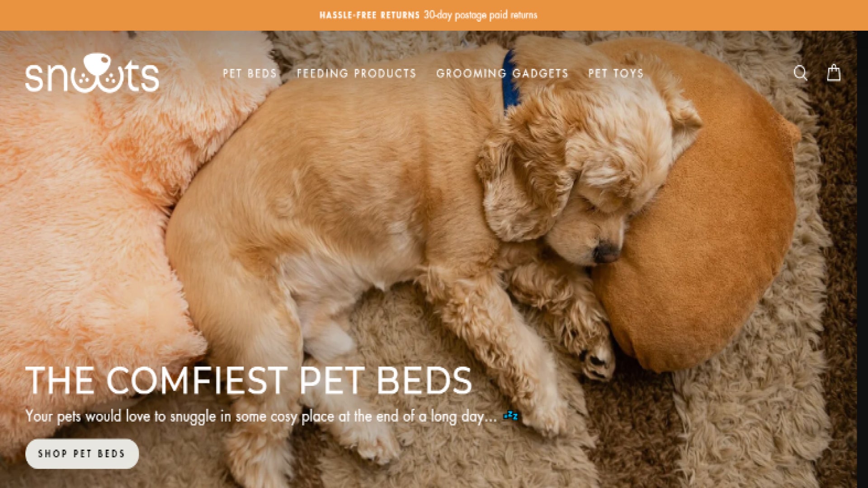Open the search magnifier icon
This screenshot has height=488, width=868.
pyautogui.click(x=800, y=73)
